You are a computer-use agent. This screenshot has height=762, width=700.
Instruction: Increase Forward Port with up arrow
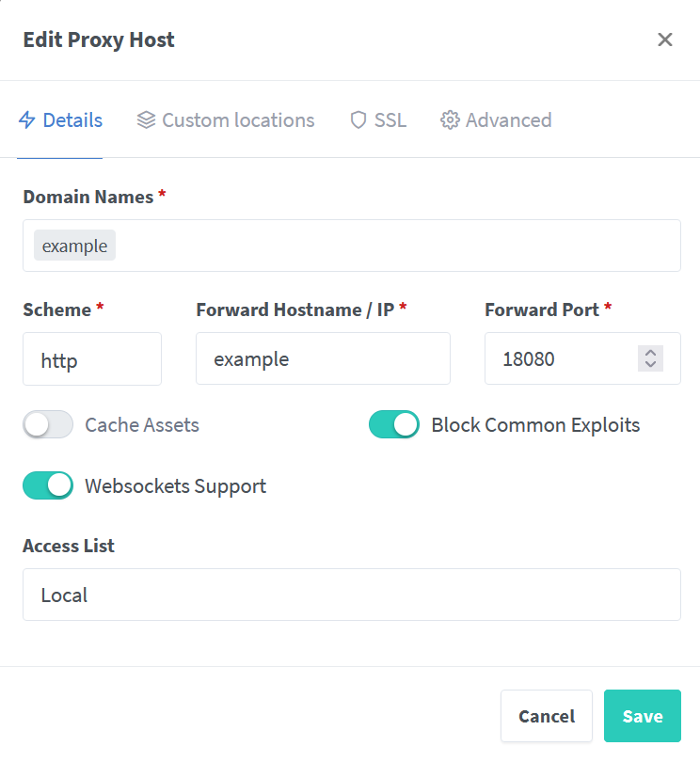point(650,353)
